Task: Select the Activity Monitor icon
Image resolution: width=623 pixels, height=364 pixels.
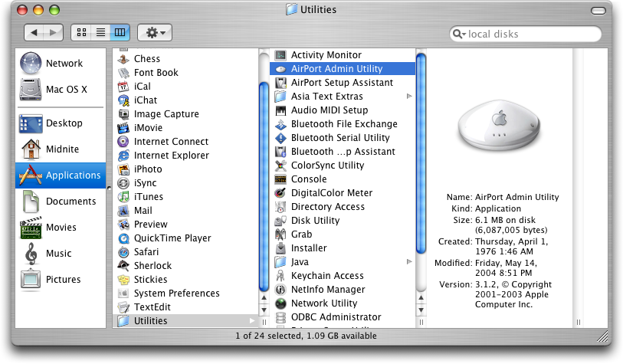Action: click(x=280, y=55)
